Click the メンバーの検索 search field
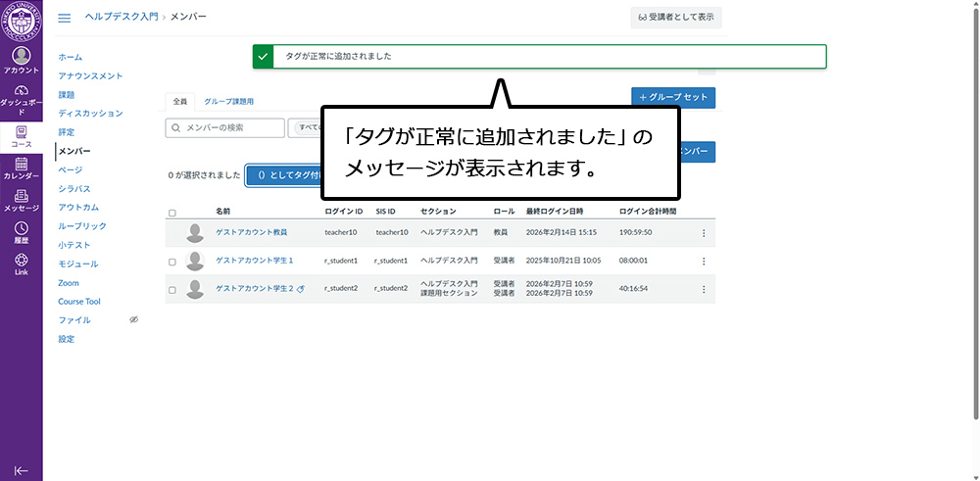 pyautogui.click(x=224, y=128)
